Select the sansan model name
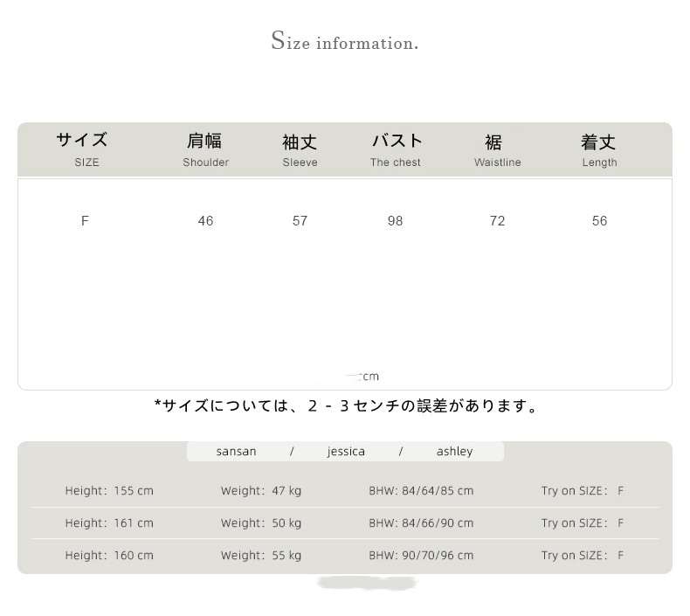Image resolution: width=690 pixels, height=616 pixels. tap(236, 452)
